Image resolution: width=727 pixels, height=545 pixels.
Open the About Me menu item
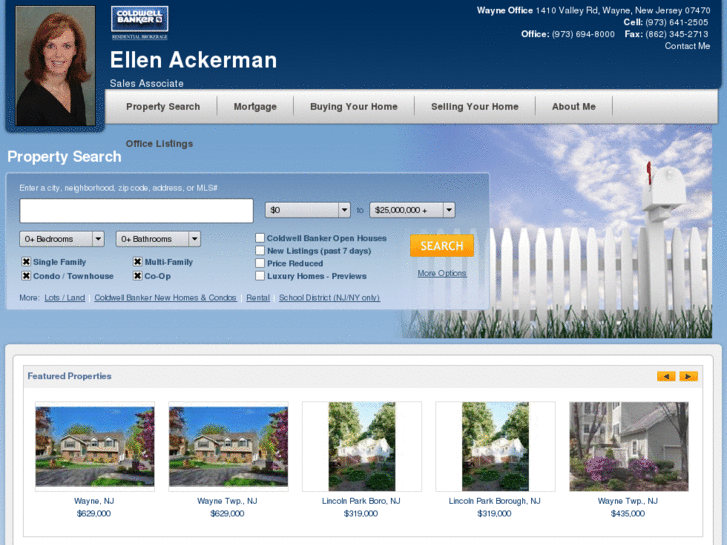coord(574,107)
